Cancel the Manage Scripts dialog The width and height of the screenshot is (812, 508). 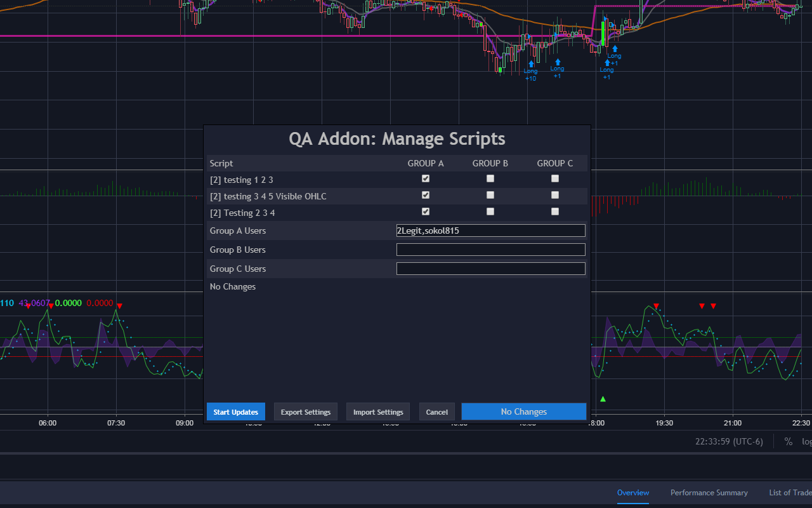tap(436, 411)
